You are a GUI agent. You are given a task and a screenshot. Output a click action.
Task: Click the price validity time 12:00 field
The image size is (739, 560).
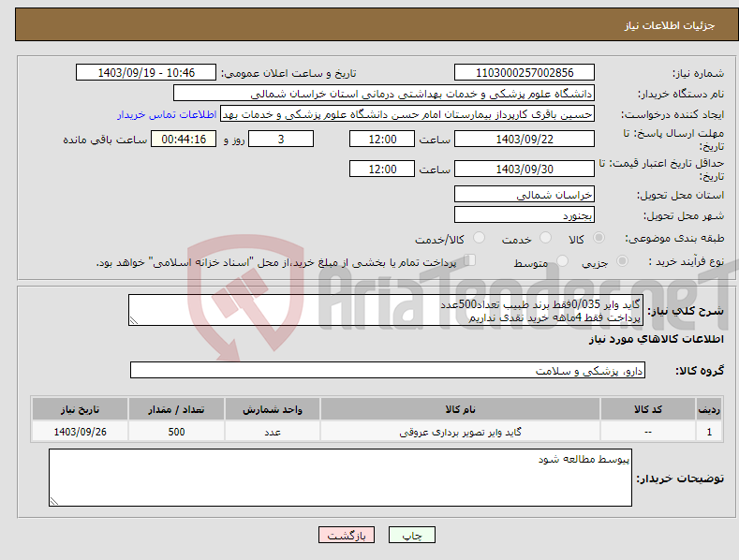(382, 169)
